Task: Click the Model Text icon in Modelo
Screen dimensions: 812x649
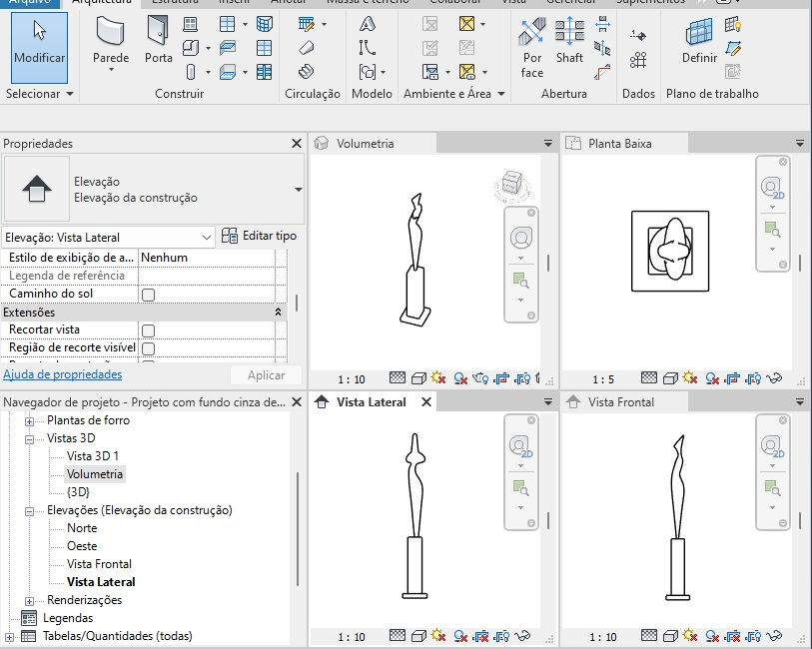Action: pyautogui.click(x=368, y=24)
